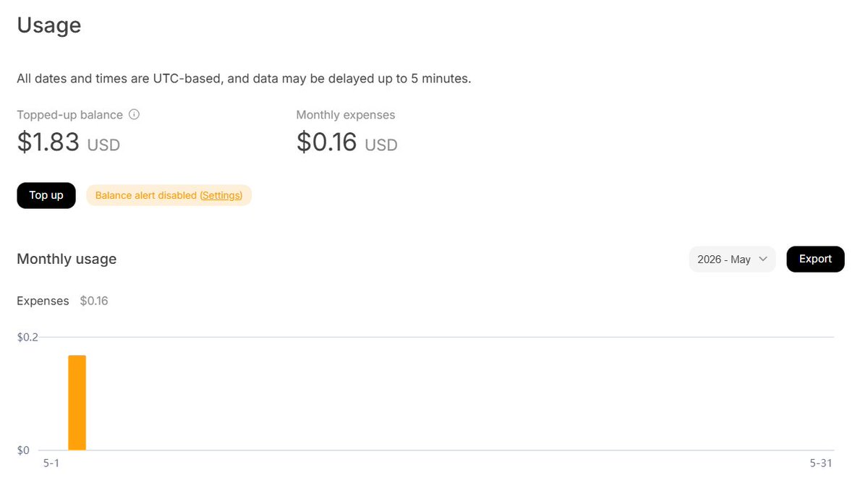Click the black Top up button
This screenshot has width=868, height=488.
46,195
